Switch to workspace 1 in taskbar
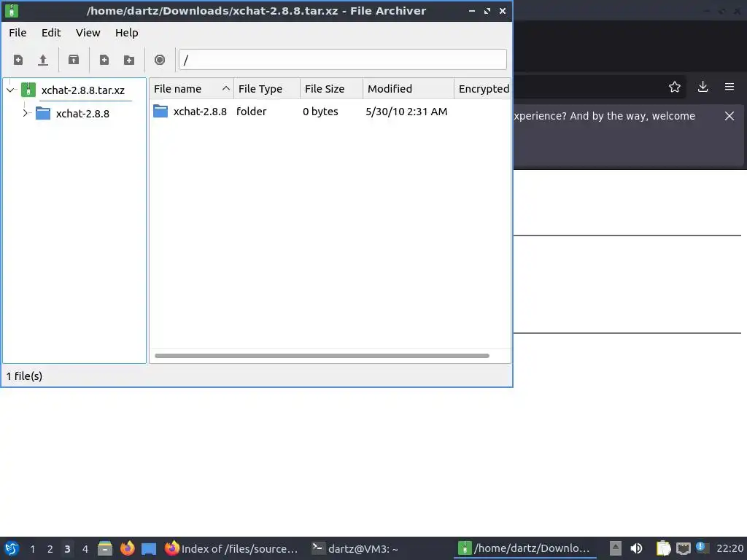The width and height of the screenshot is (747, 560). (32, 549)
